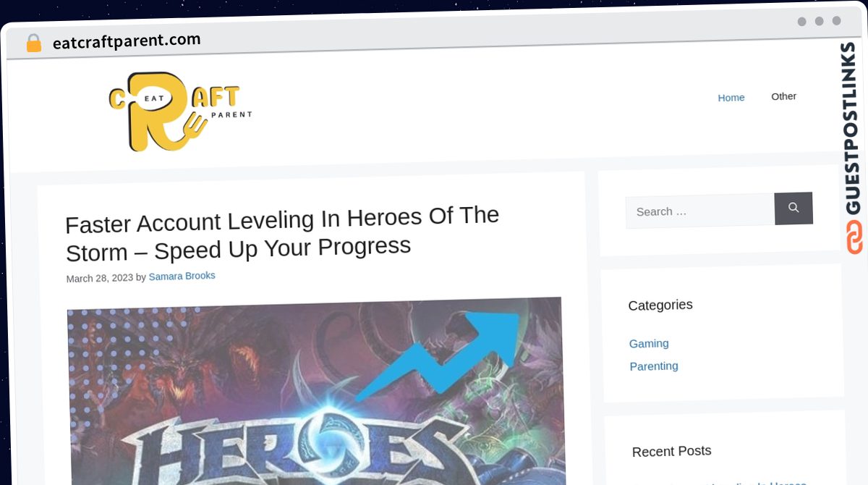Open author Samara Brooks link
This screenshot has height=485, width=868.
click(182, 277)
